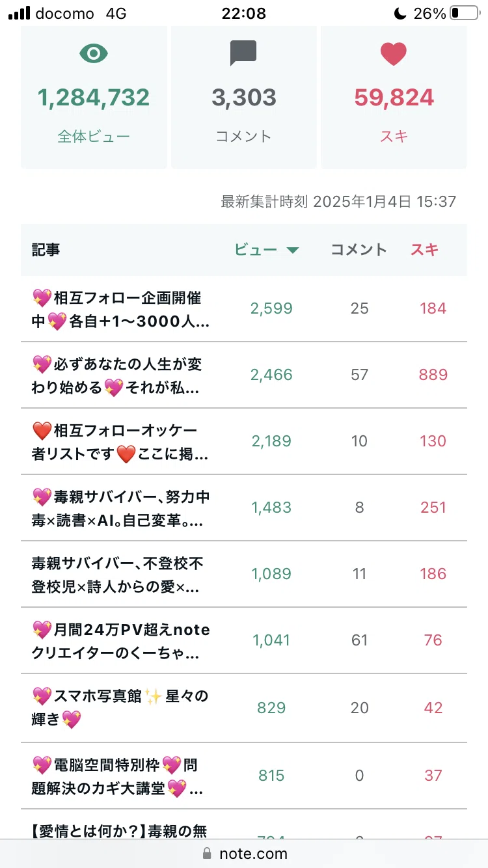Open article 相互フォローオッケー者リストです
Viewport: 488px width, 868px height.
(x=121, y=442)
